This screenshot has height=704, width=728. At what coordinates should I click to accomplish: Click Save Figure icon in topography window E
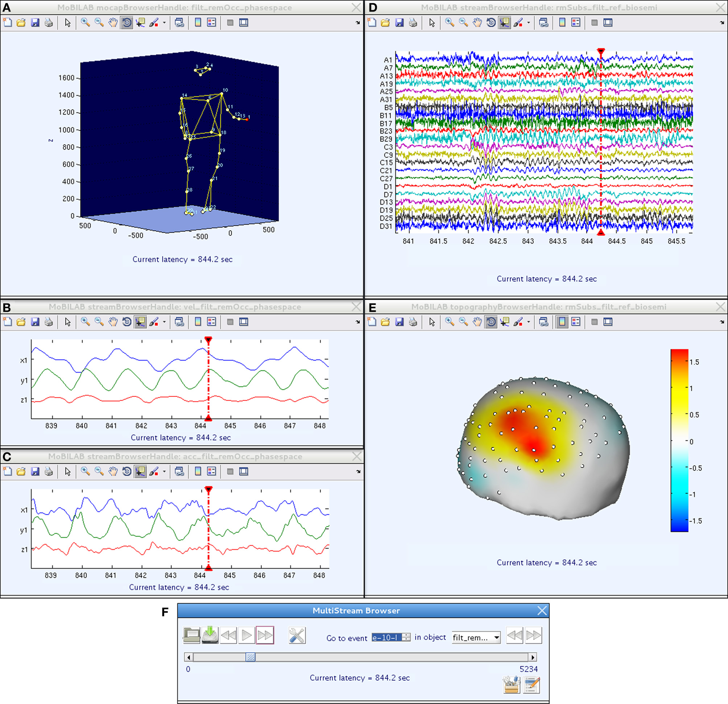click(399, 322)
